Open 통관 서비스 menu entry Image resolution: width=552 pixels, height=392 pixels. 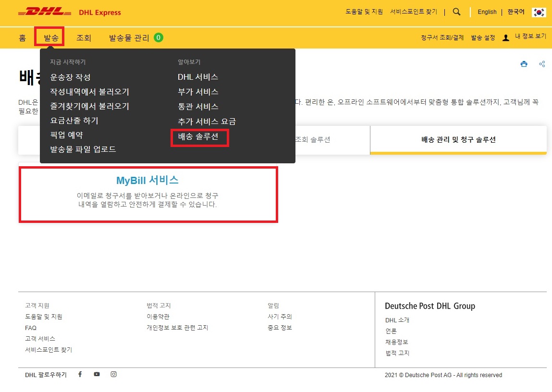(198, 107)
